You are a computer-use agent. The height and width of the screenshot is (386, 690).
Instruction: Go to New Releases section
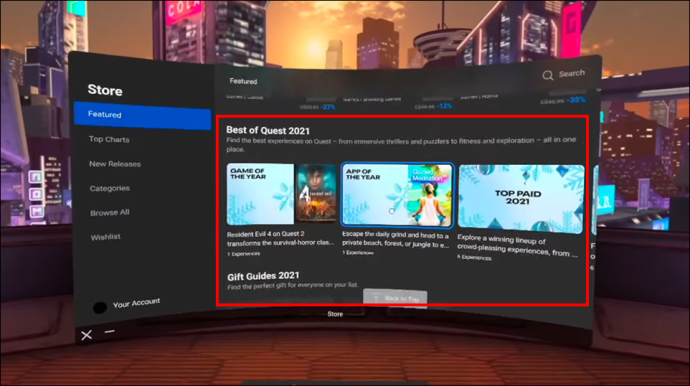coord(115,164)
